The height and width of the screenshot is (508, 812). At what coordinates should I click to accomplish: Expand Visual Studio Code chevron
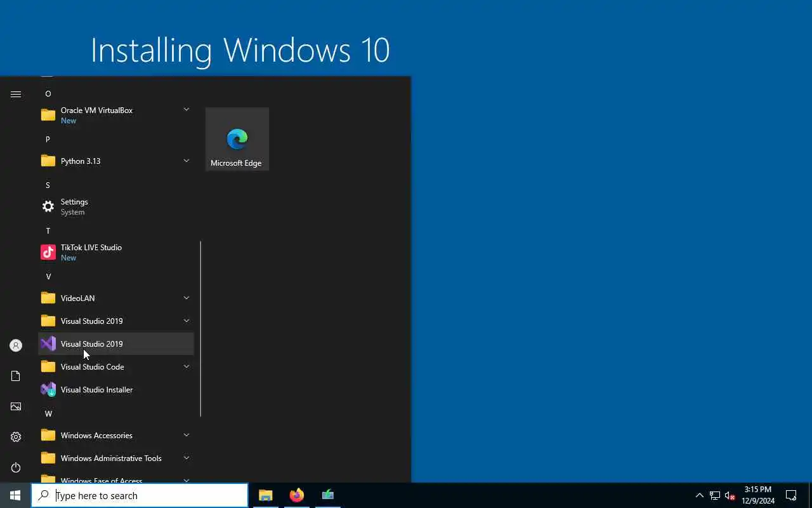tap(187, 366)
